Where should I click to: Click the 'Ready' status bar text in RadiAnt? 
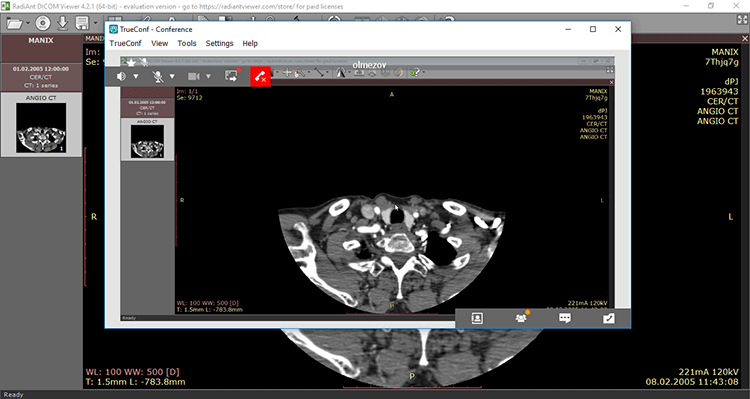13,395
